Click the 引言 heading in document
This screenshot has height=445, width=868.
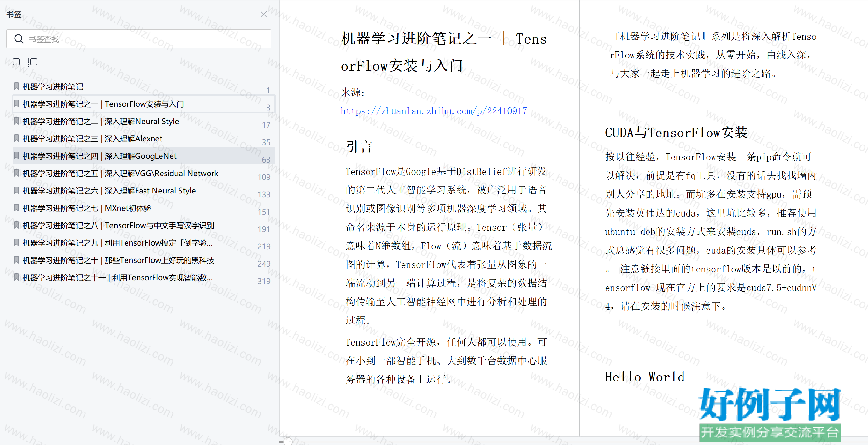359,147
